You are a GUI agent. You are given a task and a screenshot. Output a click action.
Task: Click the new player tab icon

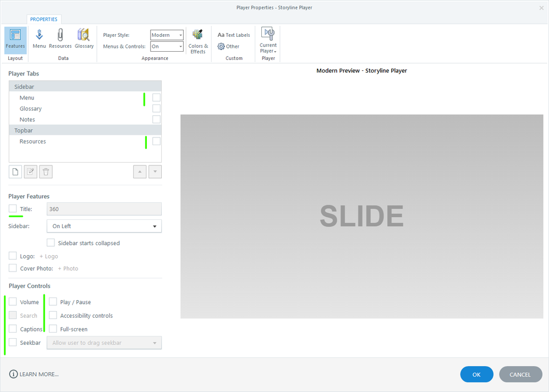click(15, 172)
